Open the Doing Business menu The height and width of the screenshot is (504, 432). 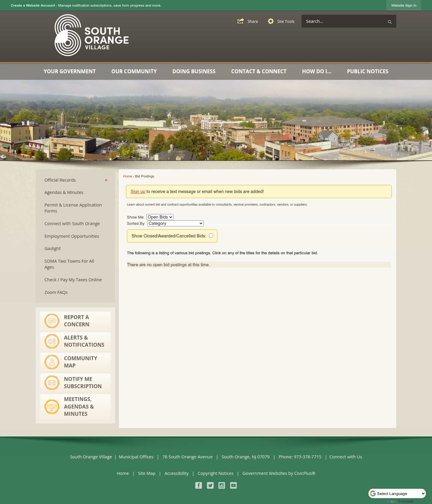tap(194, 71)
